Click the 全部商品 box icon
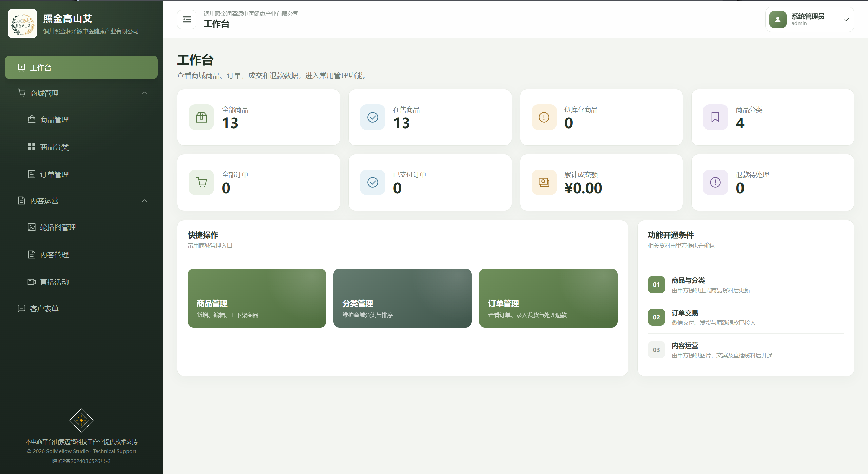Viewport: 868px width, 474px height. (201, 117)
